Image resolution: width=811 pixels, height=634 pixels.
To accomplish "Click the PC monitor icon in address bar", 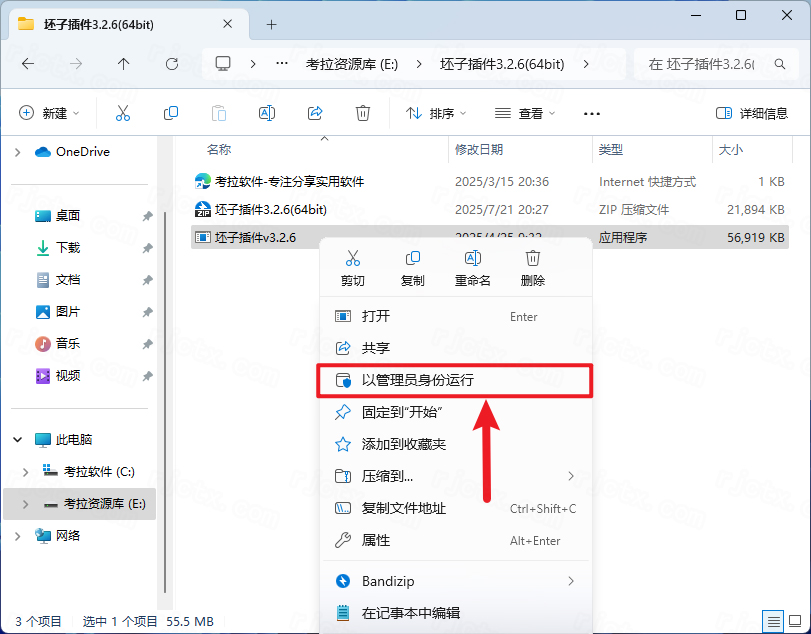I will tap(223, 64).
